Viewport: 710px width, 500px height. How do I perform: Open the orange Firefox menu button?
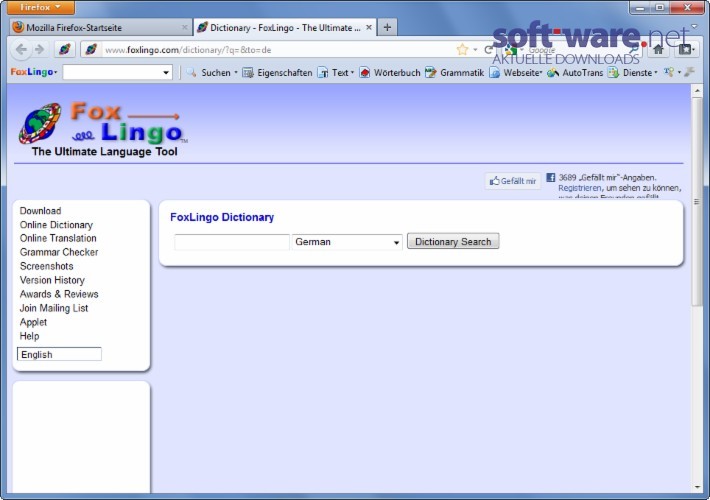pyautogui.click(x=41, y=7)
